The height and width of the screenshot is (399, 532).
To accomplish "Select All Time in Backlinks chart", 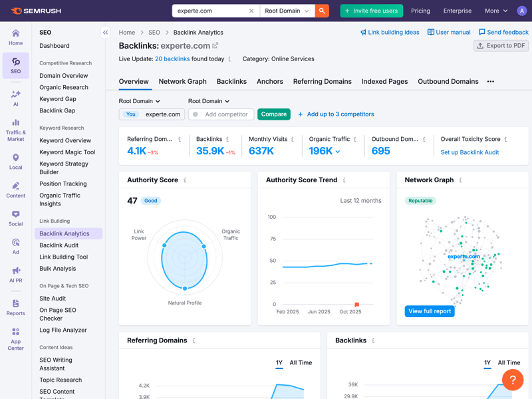I will point(509,362).
